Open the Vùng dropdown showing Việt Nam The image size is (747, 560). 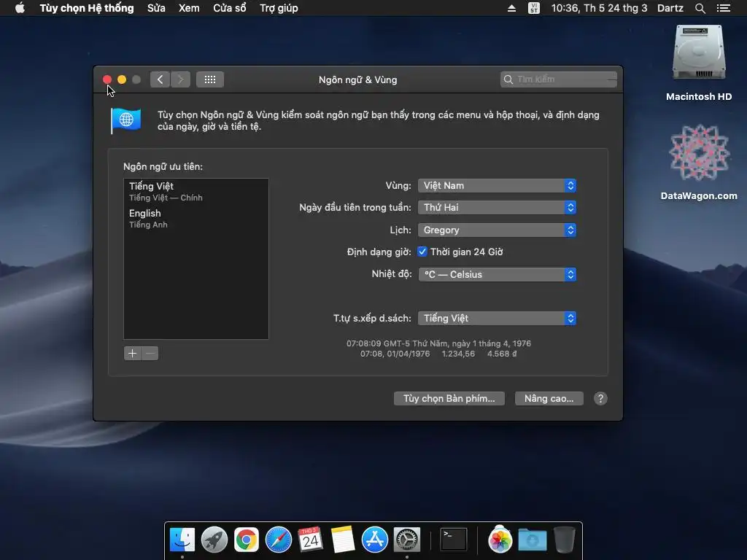pyautogui.click(x=497, y=186)
